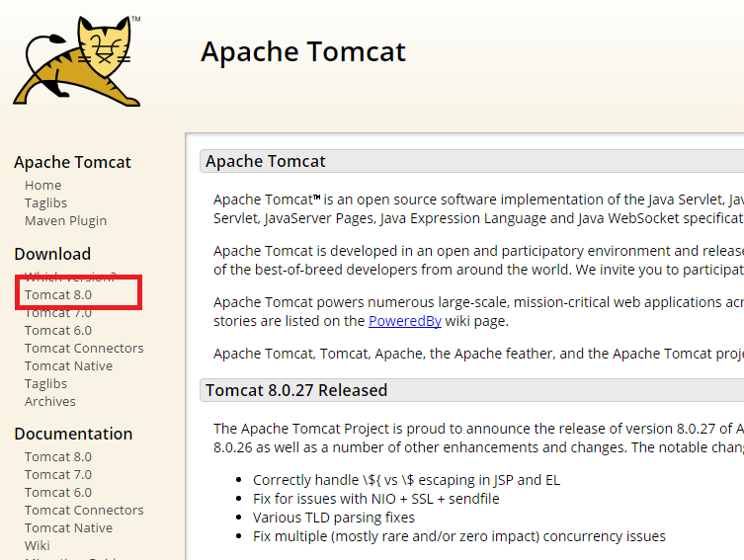Open the Archives download link
744x560 pixels.
coord(50,402)
